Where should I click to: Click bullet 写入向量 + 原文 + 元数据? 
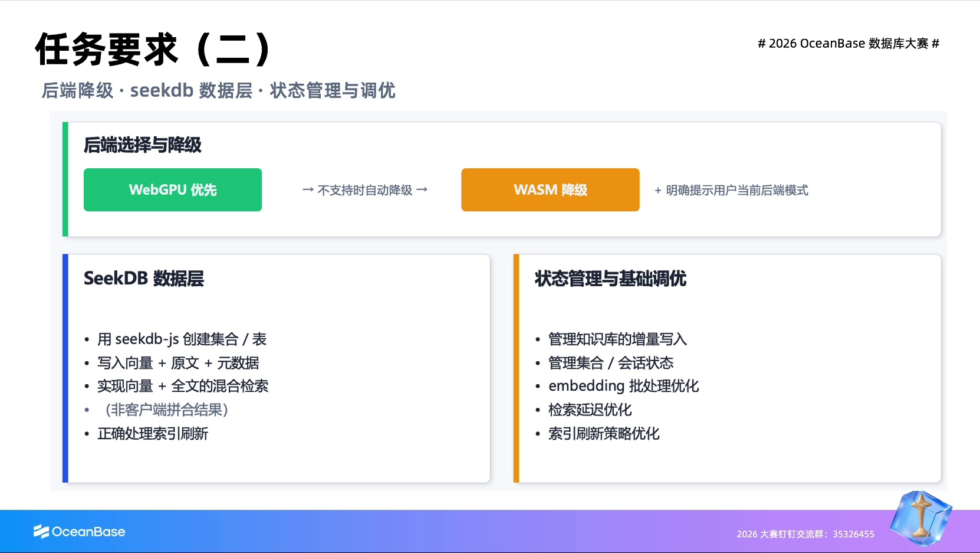point(178,363)
